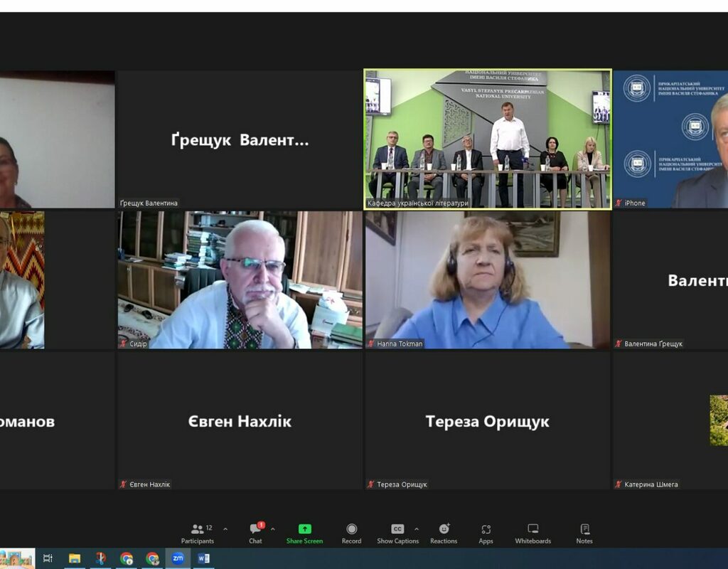Start Share Screen
The width and height of the screenshot is (728, 569).
point(304,533)
